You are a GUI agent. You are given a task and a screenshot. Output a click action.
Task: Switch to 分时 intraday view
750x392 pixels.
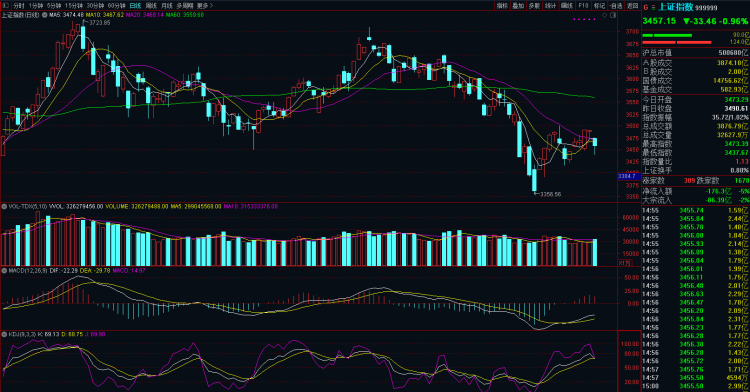point(19,6)
